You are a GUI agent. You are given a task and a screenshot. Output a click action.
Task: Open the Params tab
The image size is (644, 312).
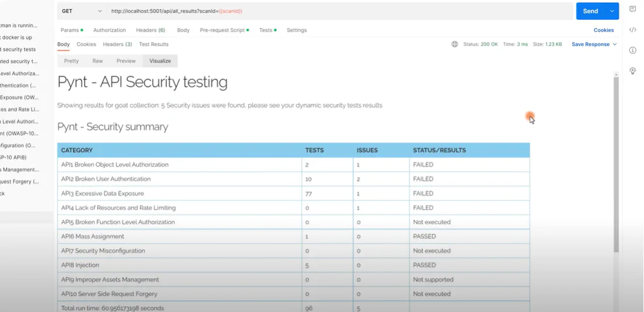(72, 30)
